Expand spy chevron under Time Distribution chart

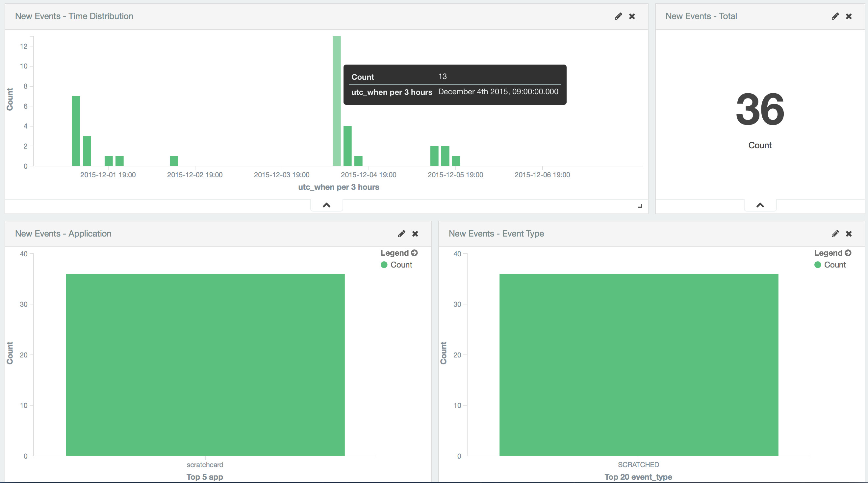326,205
